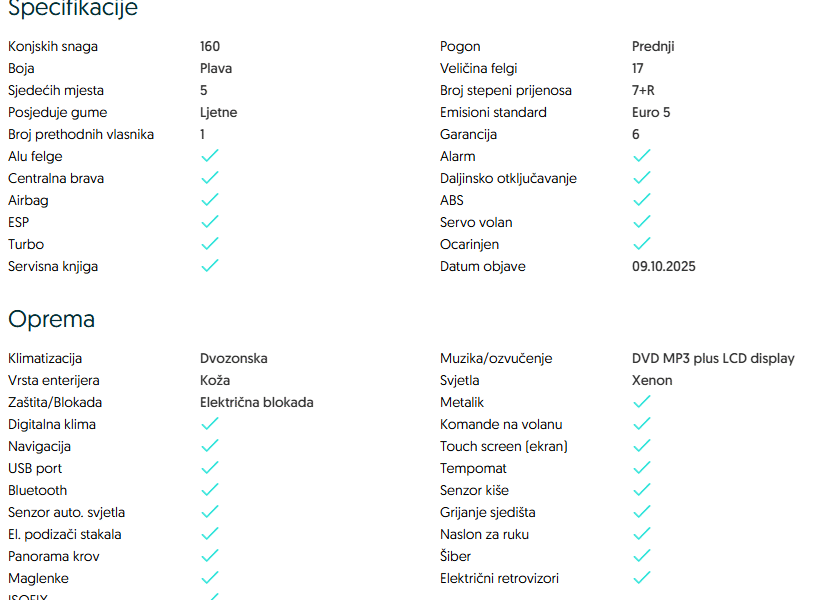The width and height of the screenshot is (818, 600).
Task: Click the date 09.10.2025
Action: (x=664, y=266)
